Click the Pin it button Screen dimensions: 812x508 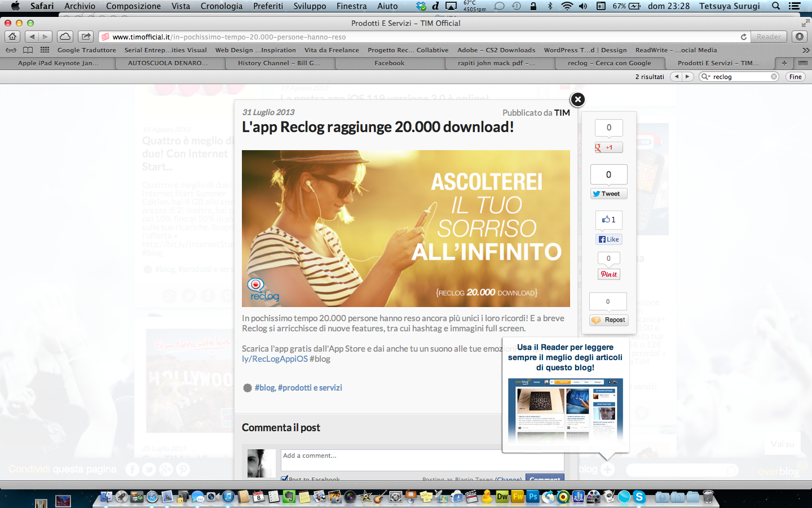point(608,274)
